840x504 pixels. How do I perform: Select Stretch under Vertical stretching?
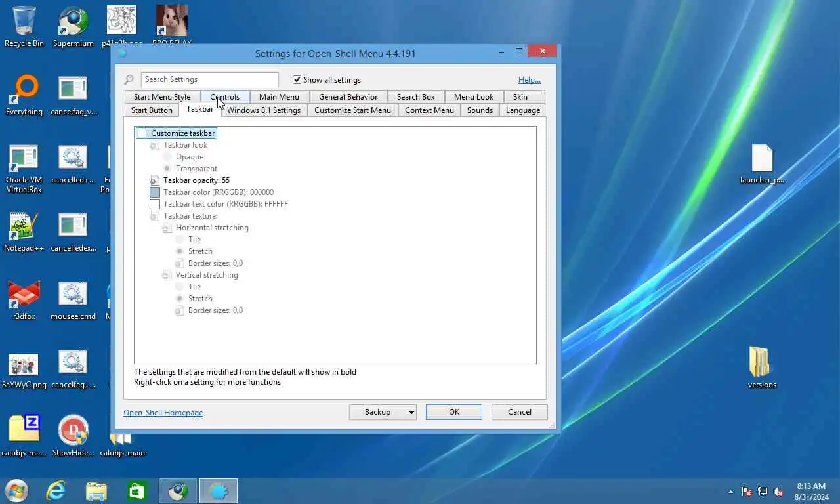[x=180, y=299]
